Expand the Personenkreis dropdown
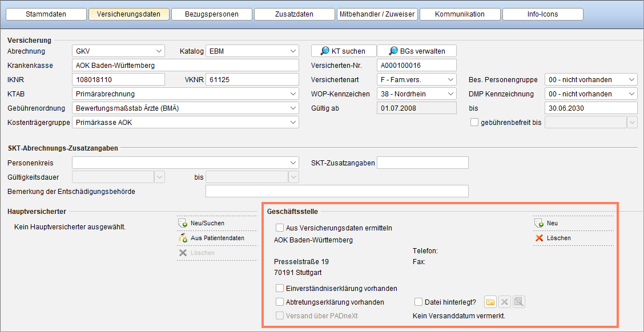The height and width of the screenshot is (332, 644). pyautogui.click(x=185, y=163)
